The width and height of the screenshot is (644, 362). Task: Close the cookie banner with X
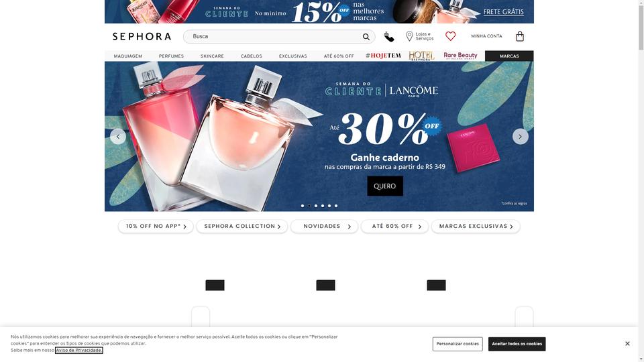click(x=627, y=343)
